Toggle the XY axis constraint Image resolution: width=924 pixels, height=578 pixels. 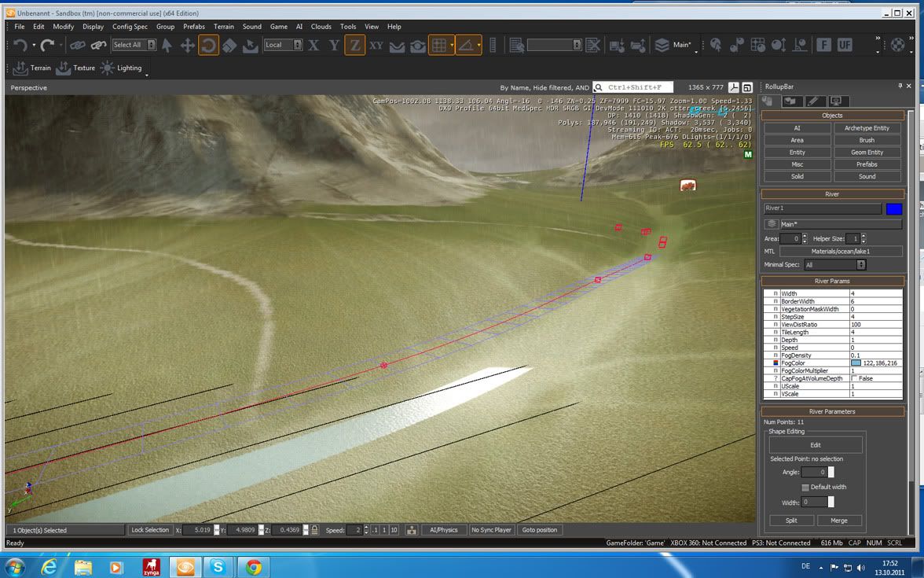pyautogui.click(x=376, y=46)
